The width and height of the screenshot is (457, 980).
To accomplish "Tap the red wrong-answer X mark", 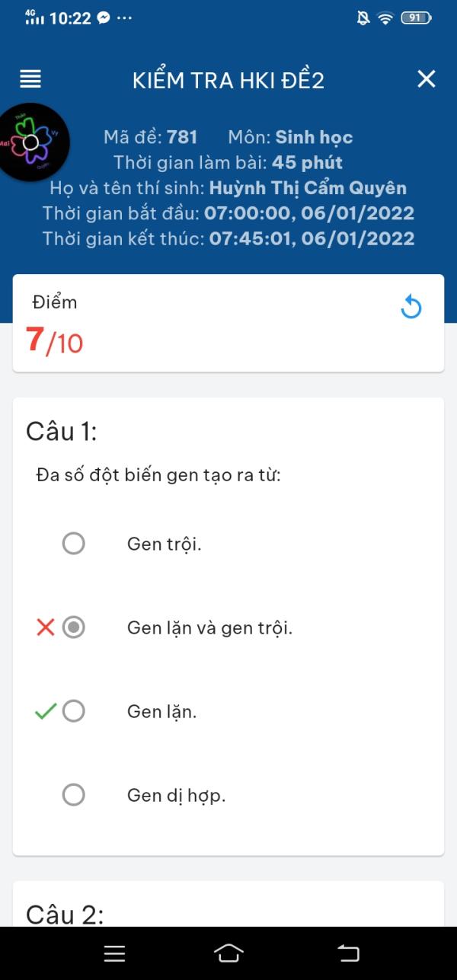I will [46, 627].
